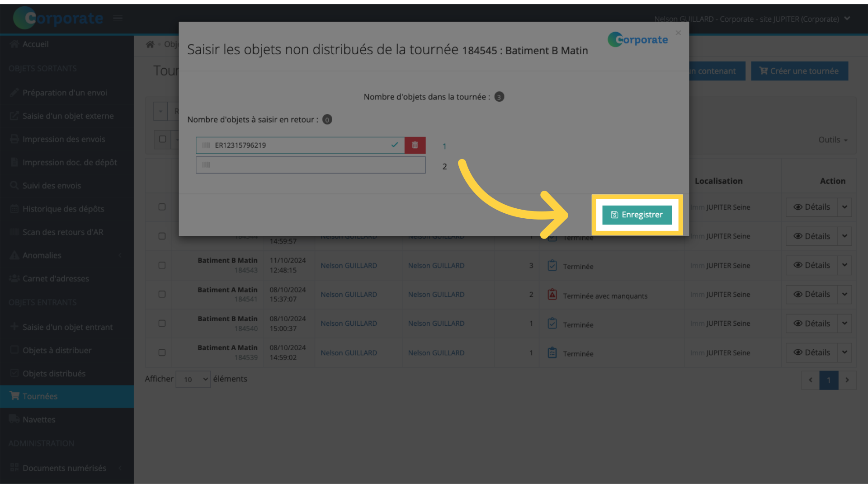Screen dimensions: 868x488
Task: Open the Afficher 10 éléments selector
Action: pos(193,379)
